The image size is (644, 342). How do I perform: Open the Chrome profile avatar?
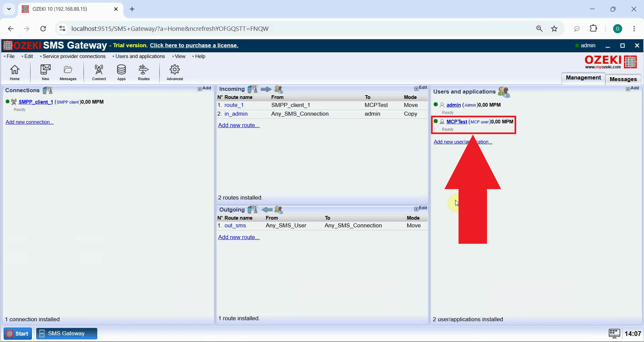point(618,28)
